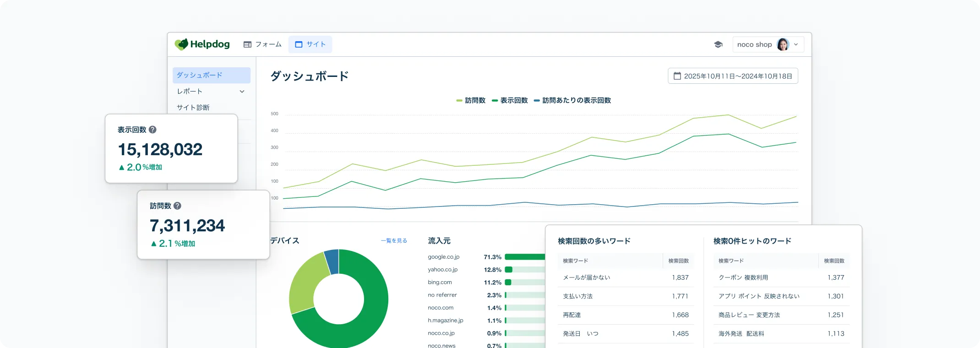Image resolution: width=980 pixels, height=348 pixels.
Task: Open the noco shop account dropdown
Action: 768,44
